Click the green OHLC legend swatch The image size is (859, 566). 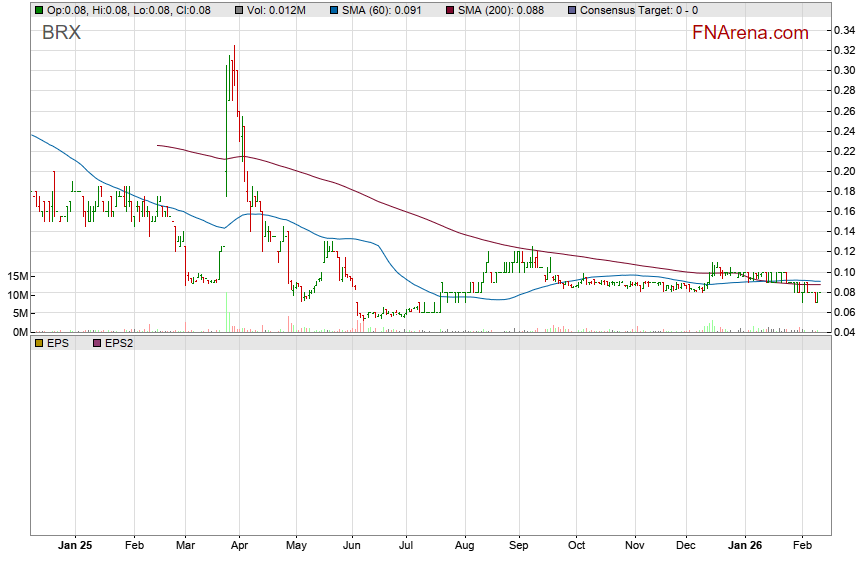[x=39, y=10]
